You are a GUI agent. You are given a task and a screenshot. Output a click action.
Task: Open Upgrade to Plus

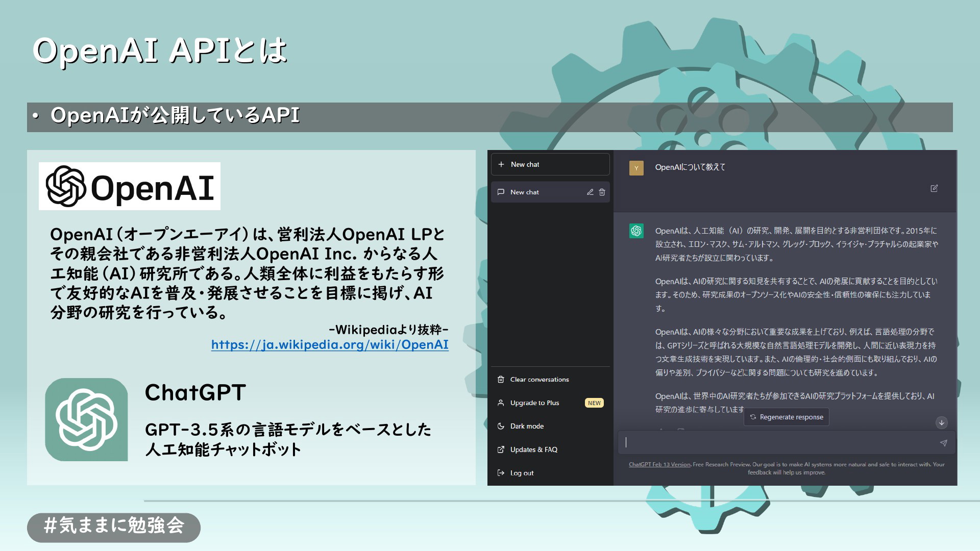(x=550, y=403)
